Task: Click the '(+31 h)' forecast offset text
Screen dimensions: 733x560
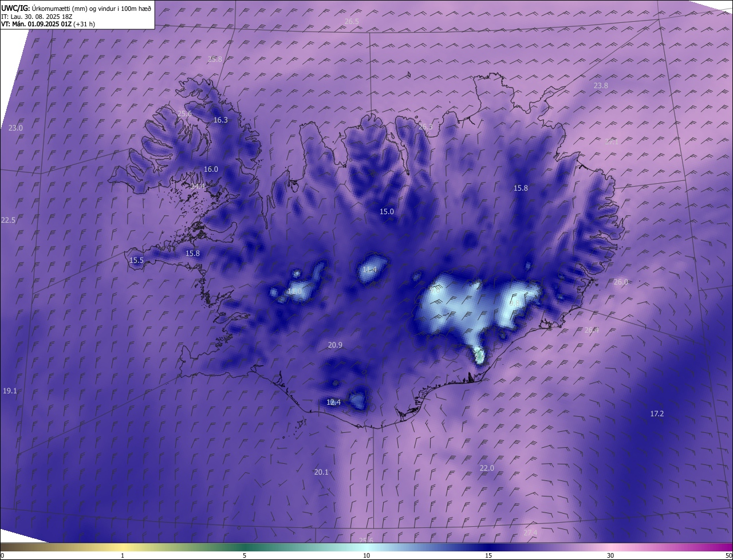Action: [85, 25]
